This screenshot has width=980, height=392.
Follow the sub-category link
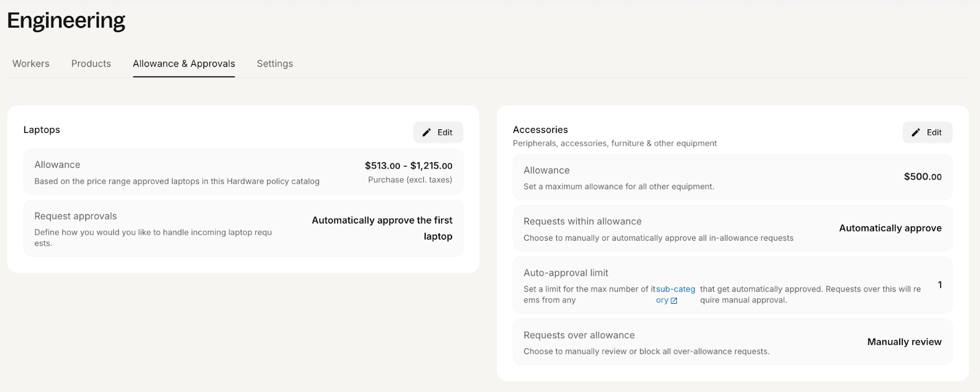point(676,295)
